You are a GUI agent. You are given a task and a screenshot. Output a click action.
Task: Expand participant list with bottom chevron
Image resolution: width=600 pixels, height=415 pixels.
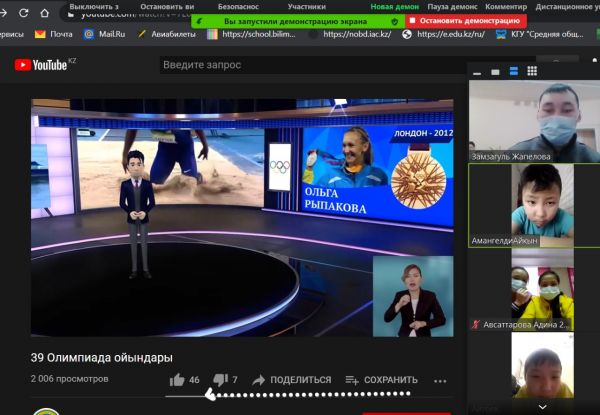pyautogui.click(x=543, y=407)
